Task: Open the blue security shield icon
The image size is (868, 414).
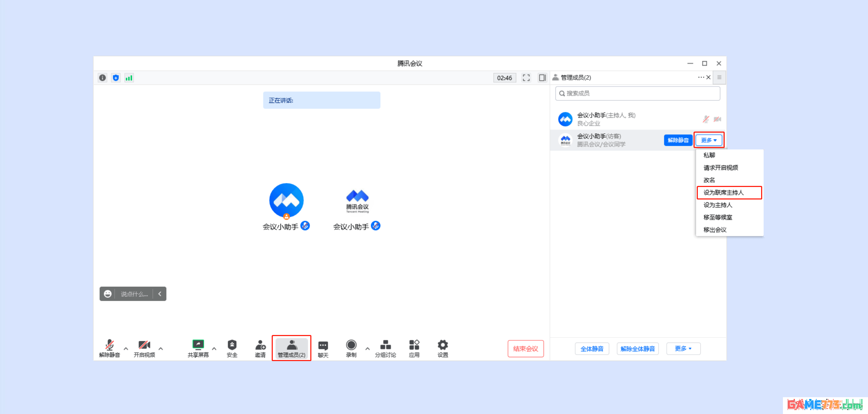Action: coord(116,78)
